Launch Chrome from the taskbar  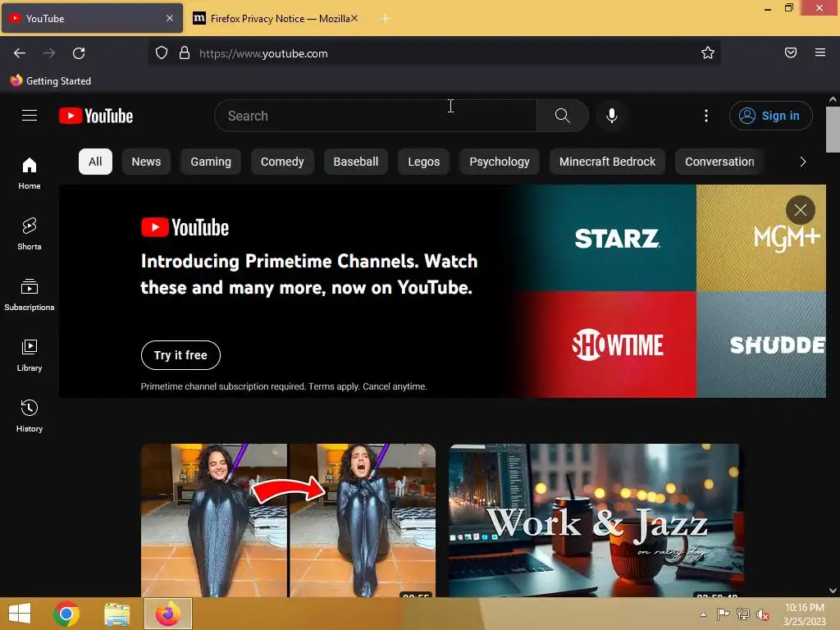(66, 614)
